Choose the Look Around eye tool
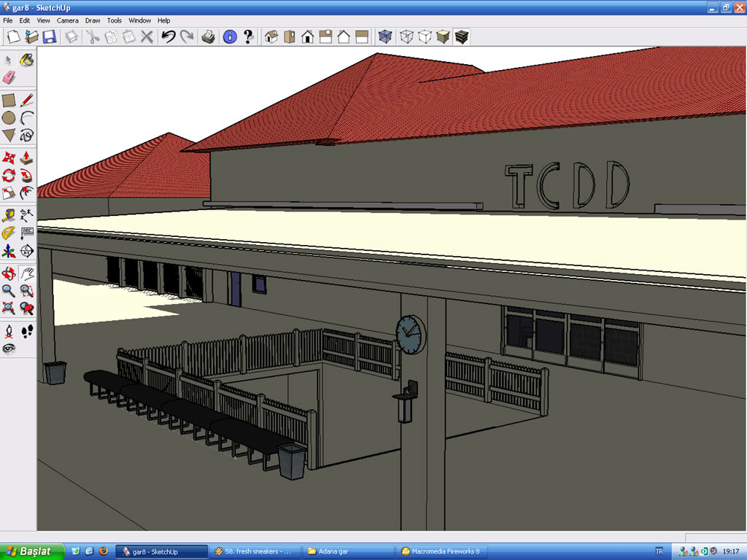Screen dimensions: 747x560 9,349
